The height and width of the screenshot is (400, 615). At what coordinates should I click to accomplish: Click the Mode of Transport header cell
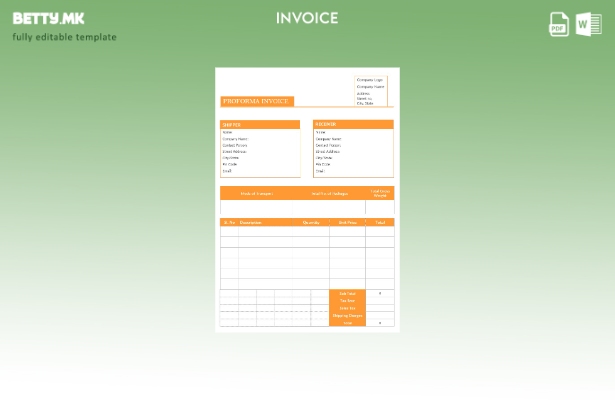(256, 193)
